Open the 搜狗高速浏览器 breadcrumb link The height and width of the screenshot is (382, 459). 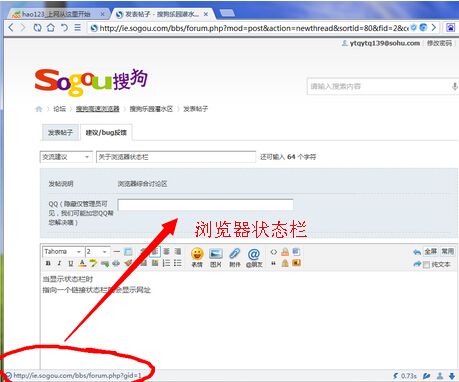[97, 109]
